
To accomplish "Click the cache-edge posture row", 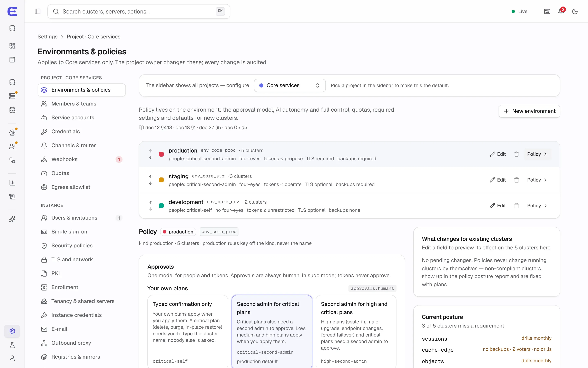I will coord(487,350).
